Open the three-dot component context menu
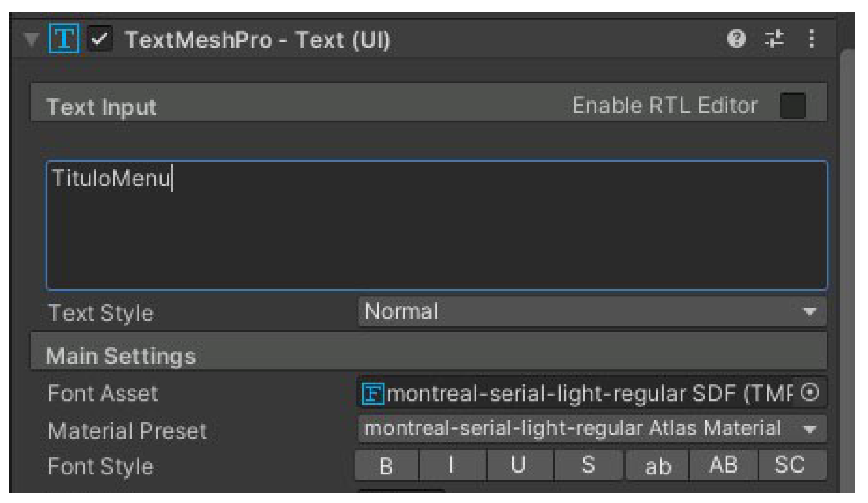This screenshot has height=503, width=868. (x=811, y=39)
